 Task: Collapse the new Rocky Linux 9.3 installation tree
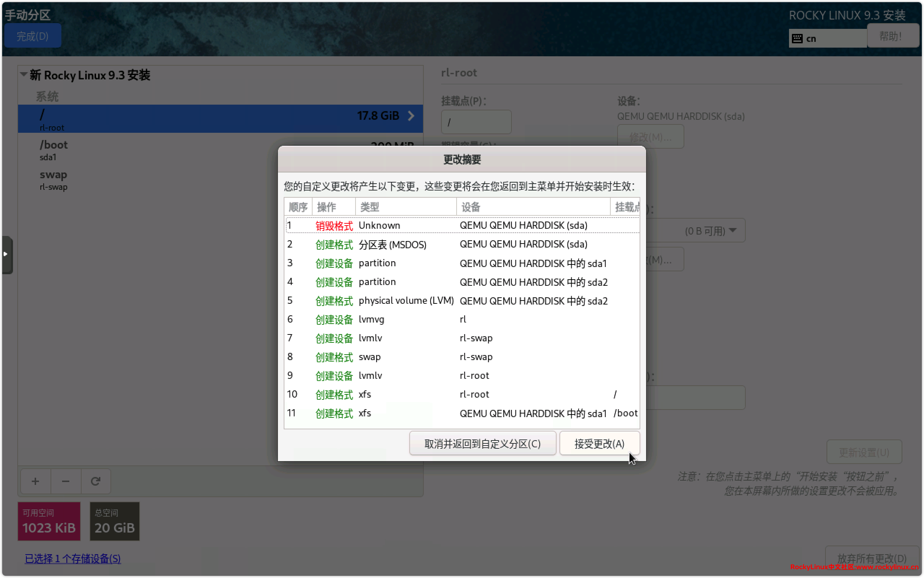(24, 74)
